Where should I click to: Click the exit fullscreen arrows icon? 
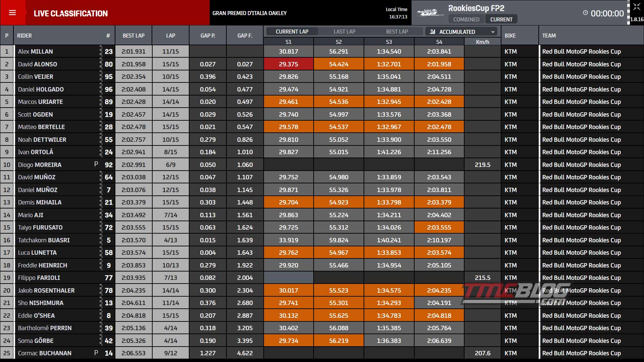coord(636,7)
